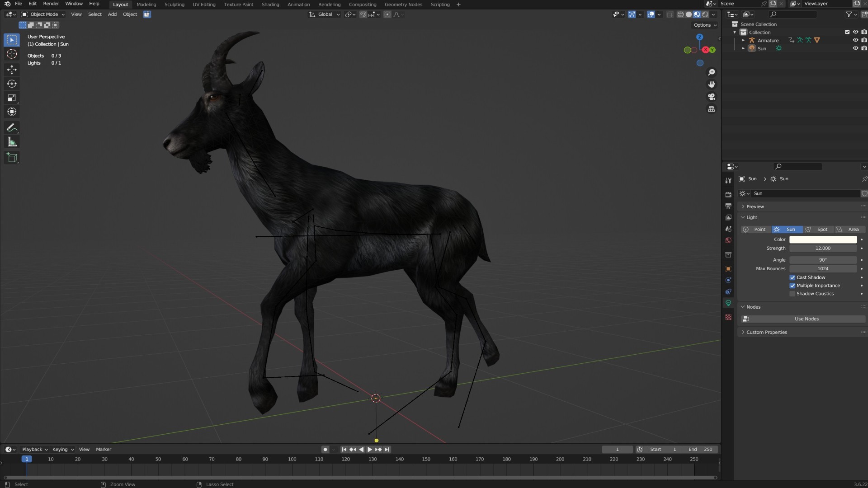868x488 pixels.
Task: Uncheck the Cast Shadow checkbox
Action: pos(792,277)
